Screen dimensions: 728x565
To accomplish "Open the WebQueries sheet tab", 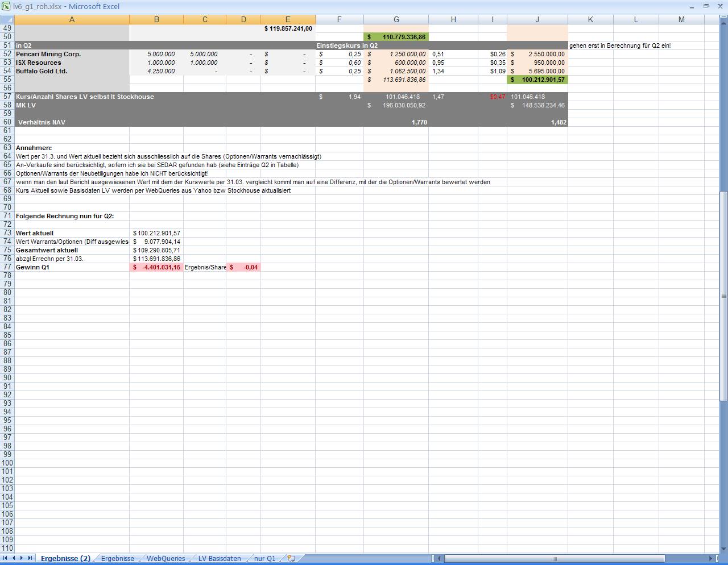I will [x=166, y=558].
